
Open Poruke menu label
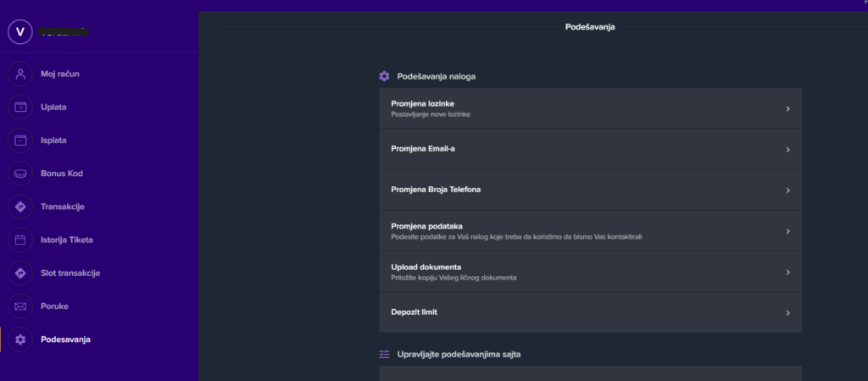click(x=54, y=306)
